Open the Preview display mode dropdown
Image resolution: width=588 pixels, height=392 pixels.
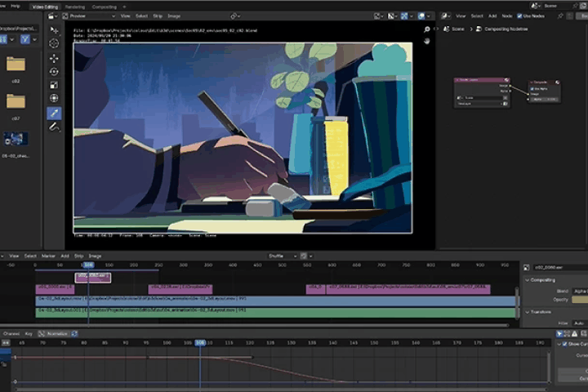click(89, 16)
